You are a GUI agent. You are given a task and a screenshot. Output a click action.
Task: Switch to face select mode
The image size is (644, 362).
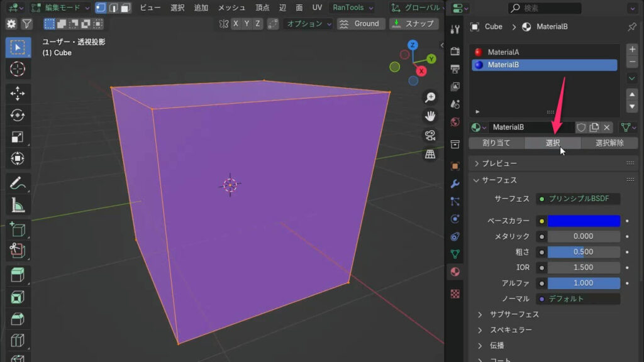(126, 8)
